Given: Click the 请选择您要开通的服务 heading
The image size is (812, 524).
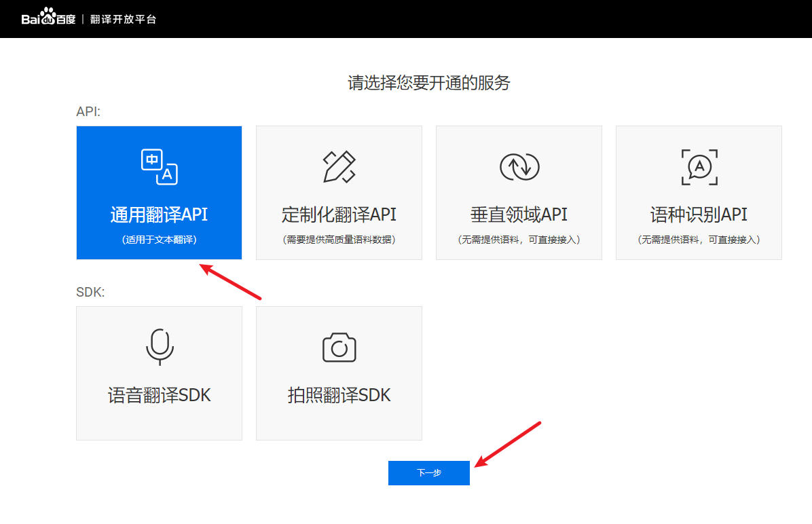Looking at the screenshot, I should 429,83.
